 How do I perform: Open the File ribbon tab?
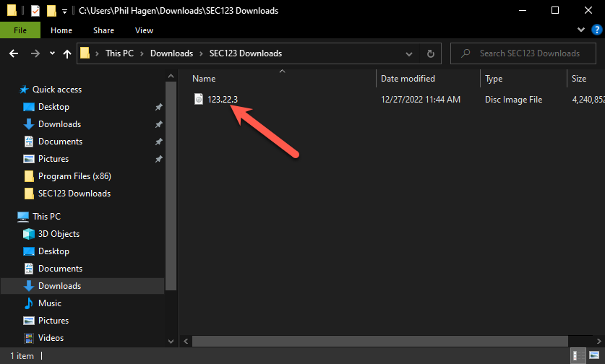[20, 30]
